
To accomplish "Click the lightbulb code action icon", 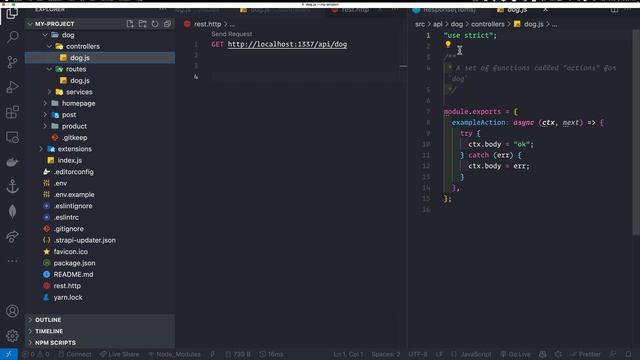I will click(448, 44).
